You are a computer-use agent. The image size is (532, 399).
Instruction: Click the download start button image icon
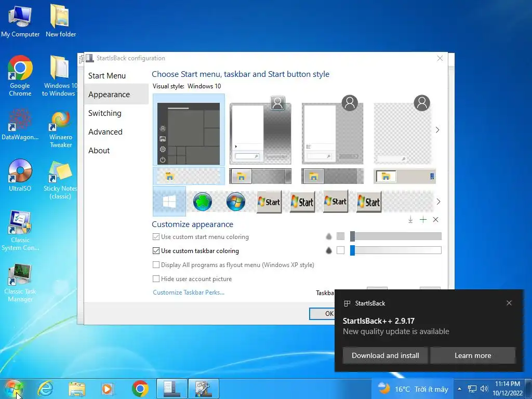pyautogui.click(x=410, y=220)
